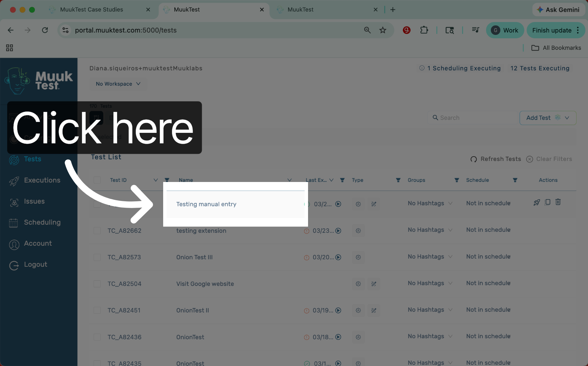This screenshot has height=366, width=588.
Task: Click the play icon in TC_A82573 row
Action: pos(338,257)
